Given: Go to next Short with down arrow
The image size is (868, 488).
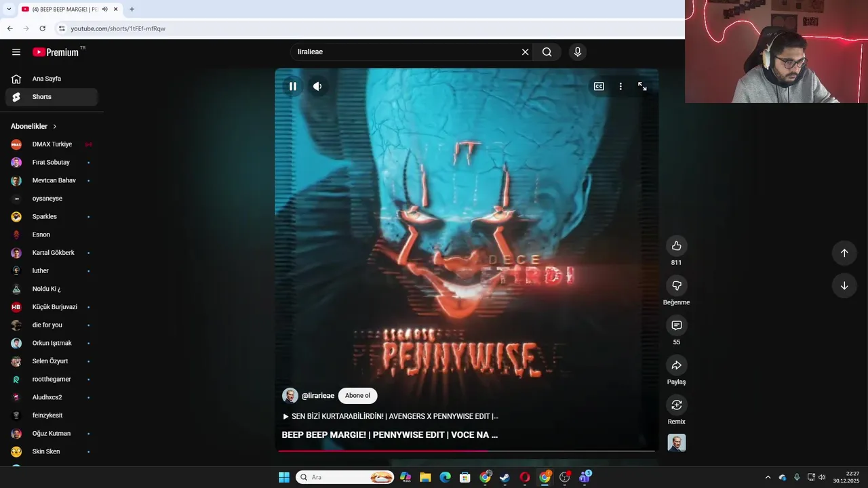Looking at the screenshot, I should coord(844,286).
